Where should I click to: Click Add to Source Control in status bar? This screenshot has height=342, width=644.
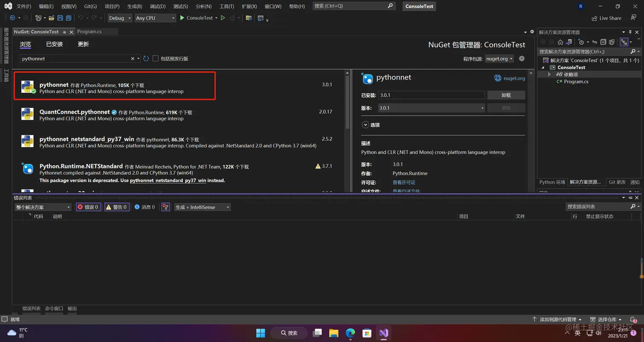[557, 319]
